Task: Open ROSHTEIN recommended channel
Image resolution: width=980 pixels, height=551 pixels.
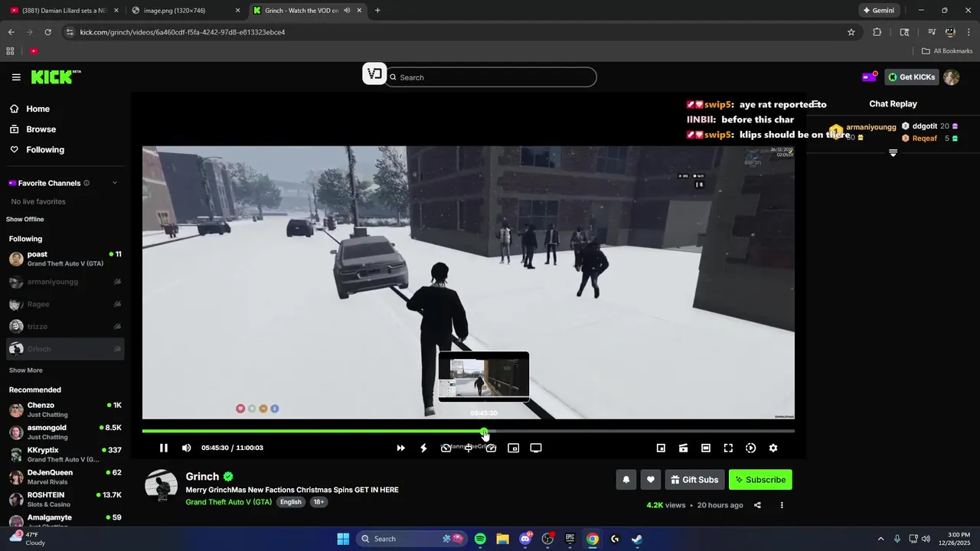Action: click(64, 499)
